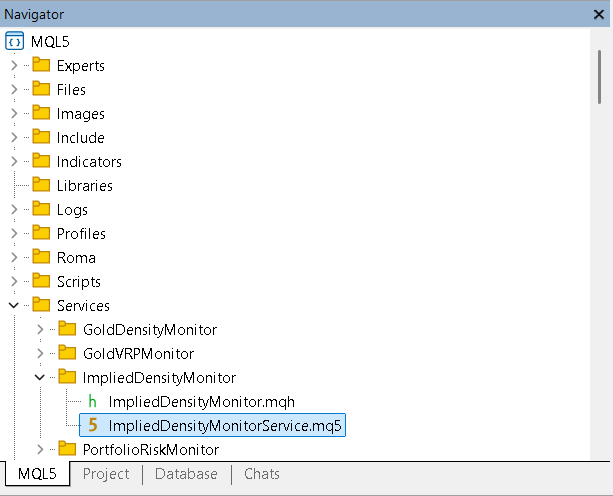613x496 pixels.
Task: Select the GoldDensityMonitor row label
Action: click(x=150, y=330)
